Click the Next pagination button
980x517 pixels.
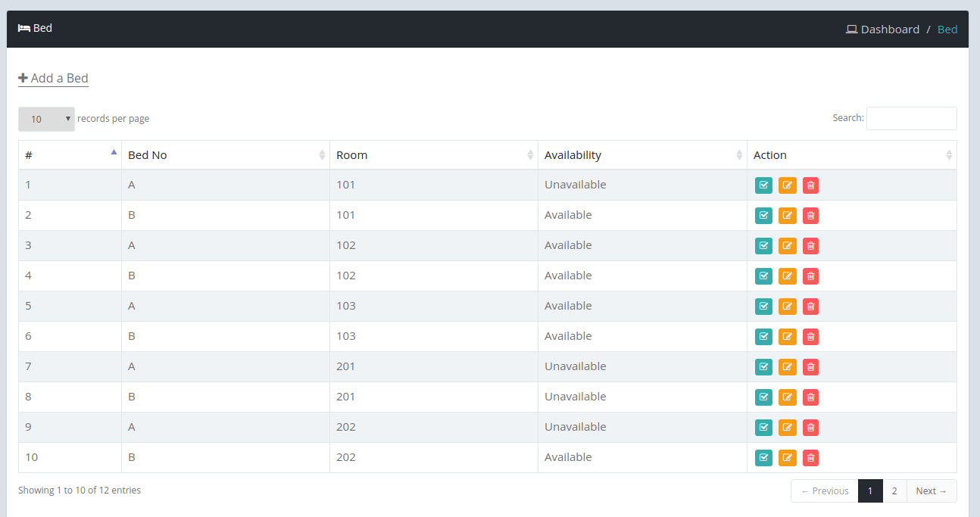click(x=931, y=491)
